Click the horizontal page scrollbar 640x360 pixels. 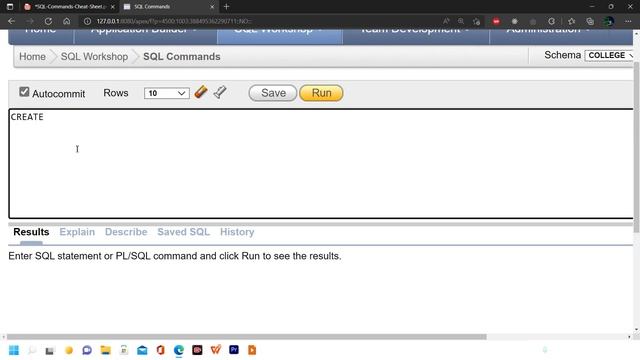tap(247, 337)
